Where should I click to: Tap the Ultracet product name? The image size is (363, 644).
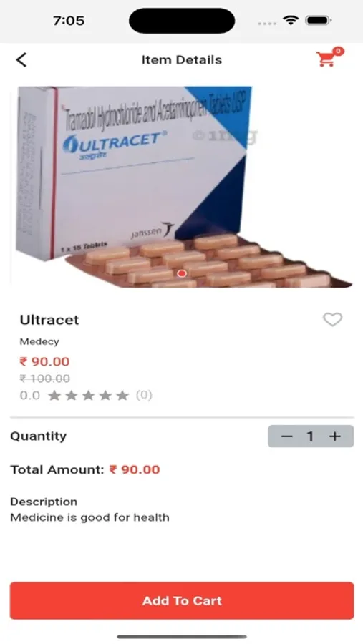[49, 320]
